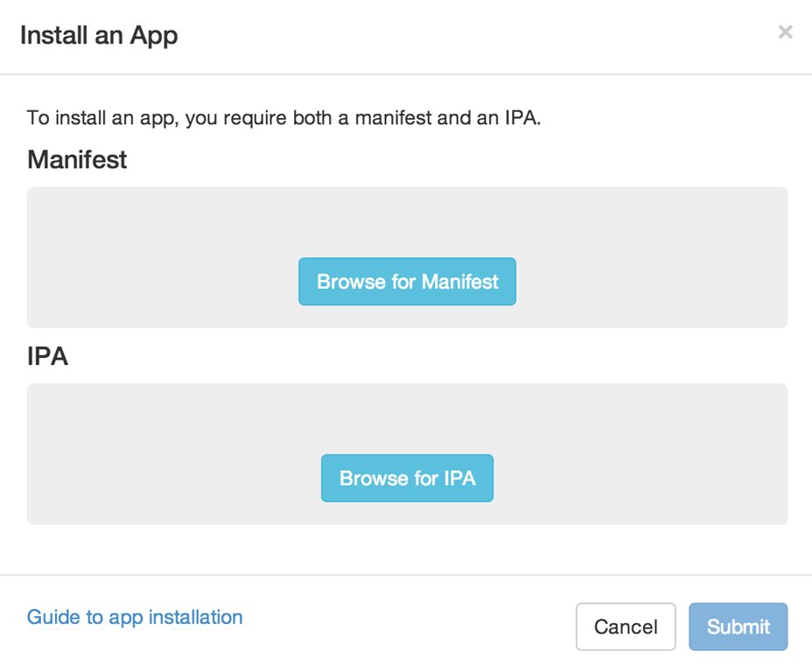The width and height of the screenshot is (812, 672).
Task: Click empty space above the Browse for IPA button
Action: 407,417
